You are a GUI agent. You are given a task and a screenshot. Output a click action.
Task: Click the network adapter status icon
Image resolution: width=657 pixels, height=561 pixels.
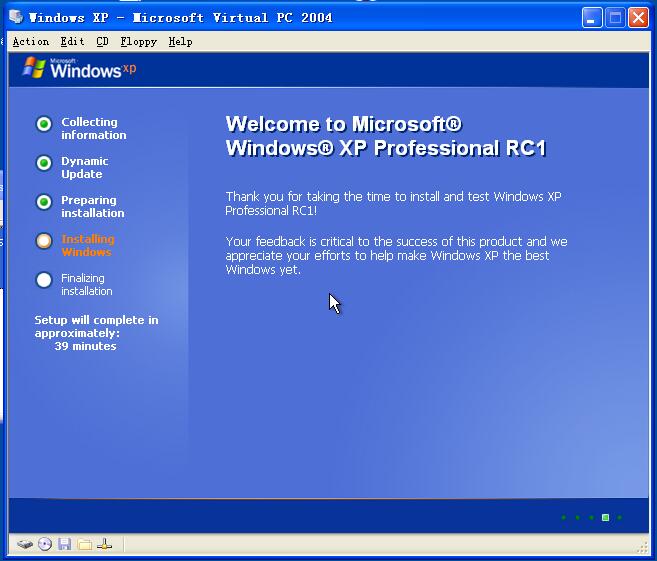(x=104, y=544)
